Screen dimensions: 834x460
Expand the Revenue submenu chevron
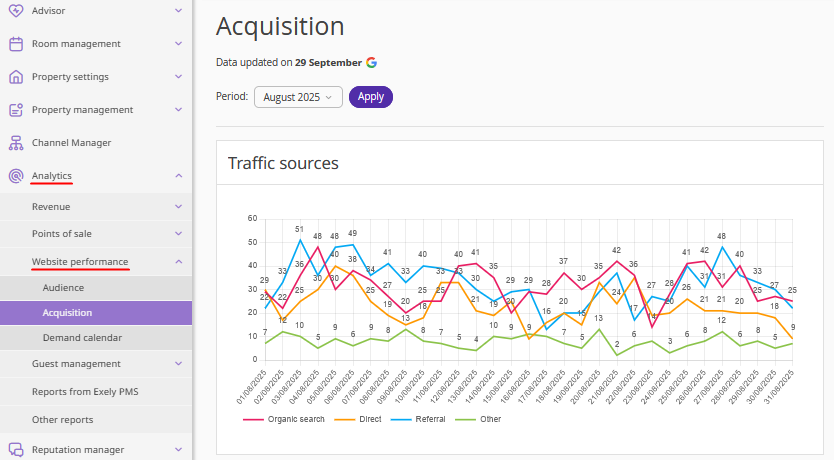[x=178, y=207]
